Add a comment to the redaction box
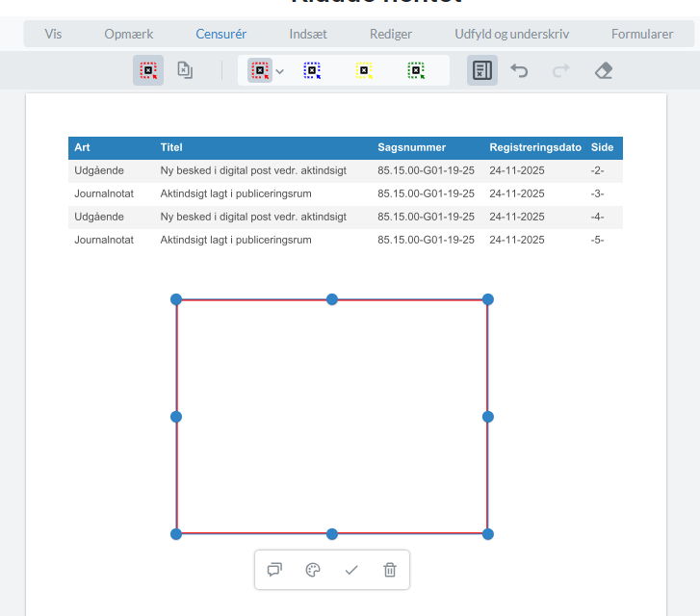The width and height of the screenshot is (700, 616). point(274,570)
